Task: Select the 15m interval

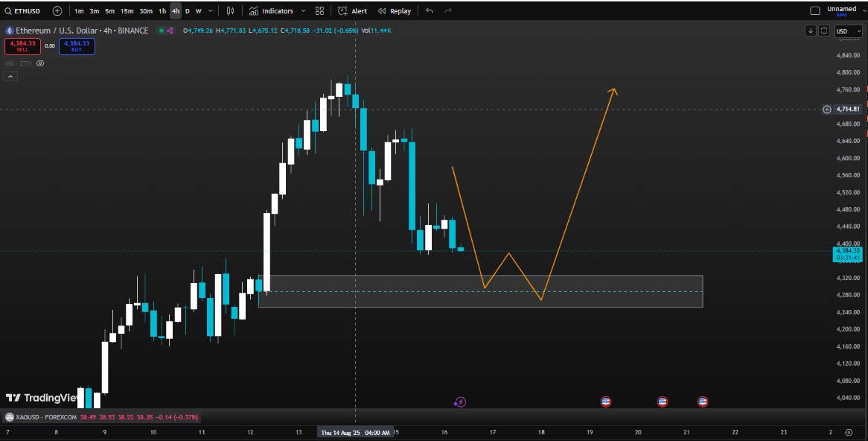Action: click(127, 11)
